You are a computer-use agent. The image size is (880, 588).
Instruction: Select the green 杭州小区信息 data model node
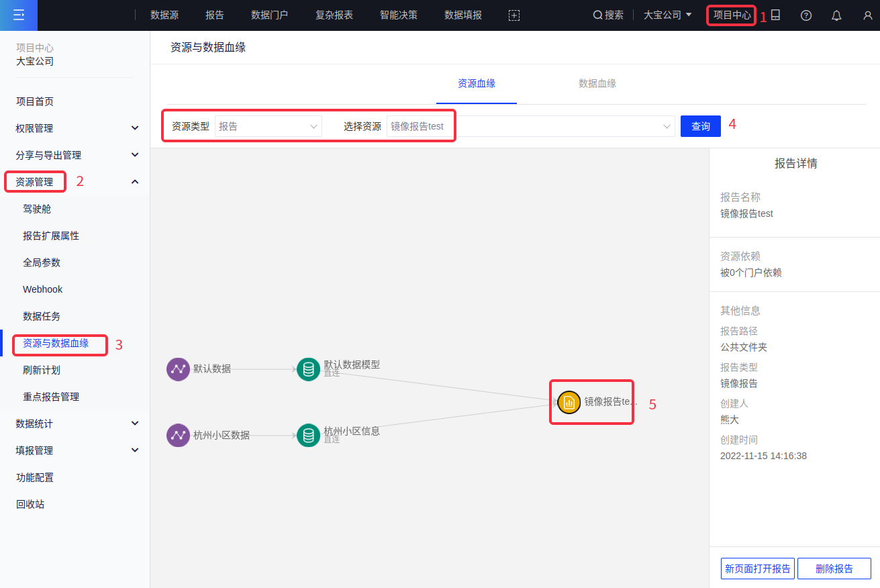pyautogui.click(x=308, y=436)
